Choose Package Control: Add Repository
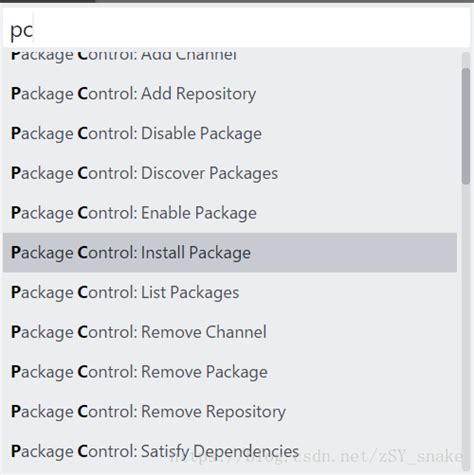This screenshot has width=474, height=475. click(230, 94)
